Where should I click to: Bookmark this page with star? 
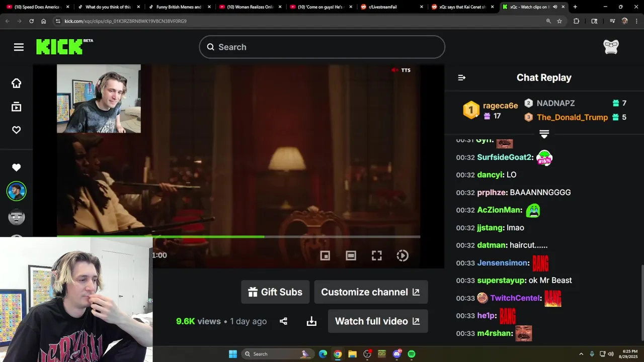point(559,21)
